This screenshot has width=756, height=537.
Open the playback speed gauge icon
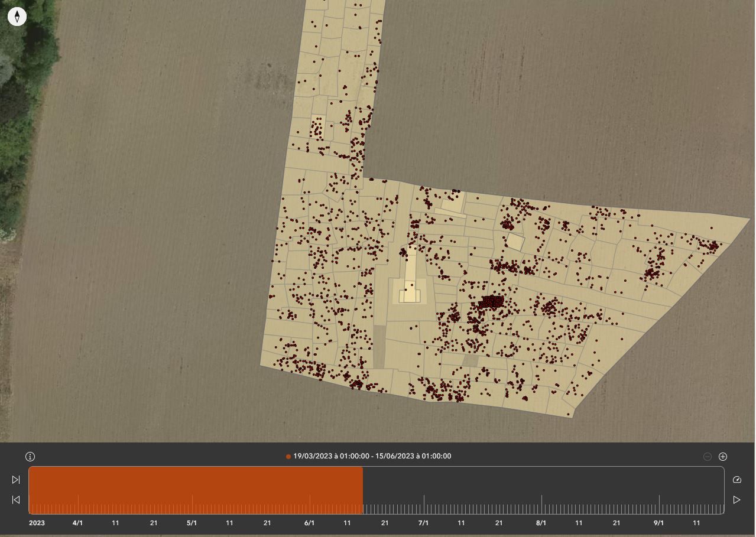pyautogui.click(x=736, y=480)
